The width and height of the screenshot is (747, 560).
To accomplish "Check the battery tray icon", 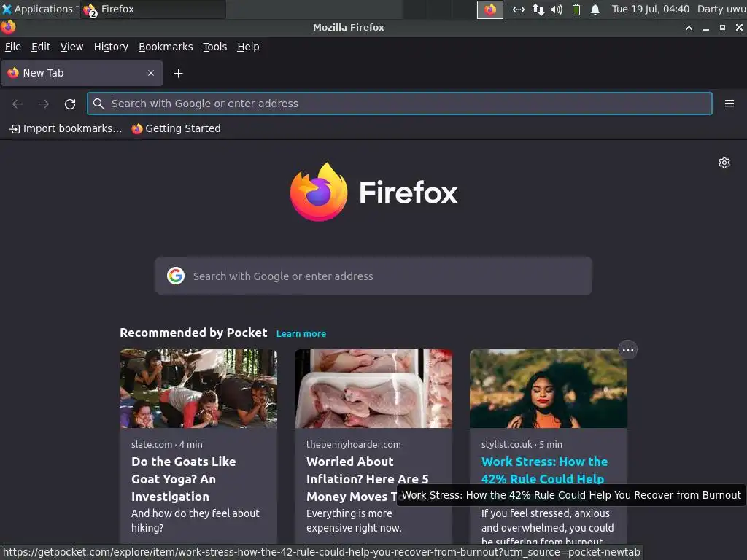I will click(576, 9).
